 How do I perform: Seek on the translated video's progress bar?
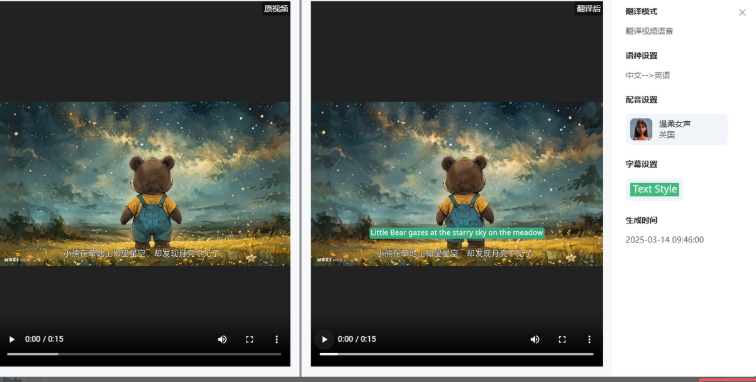457,354
